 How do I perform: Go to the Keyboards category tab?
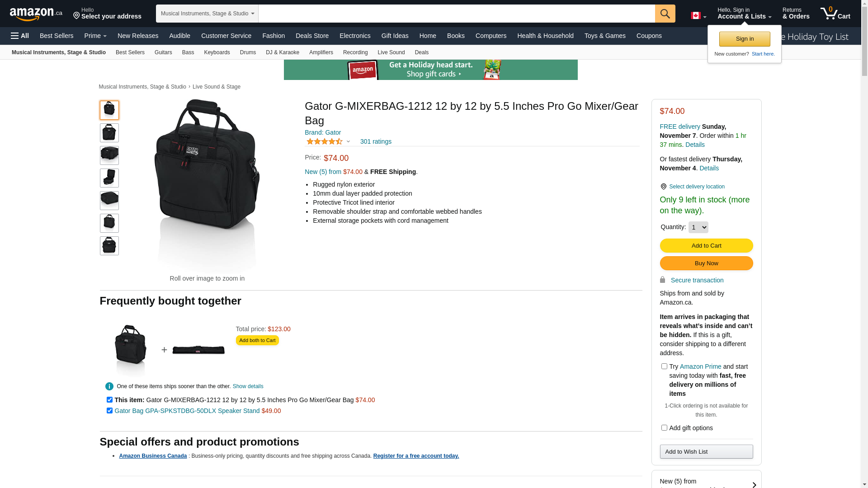(x=217, y=52)
